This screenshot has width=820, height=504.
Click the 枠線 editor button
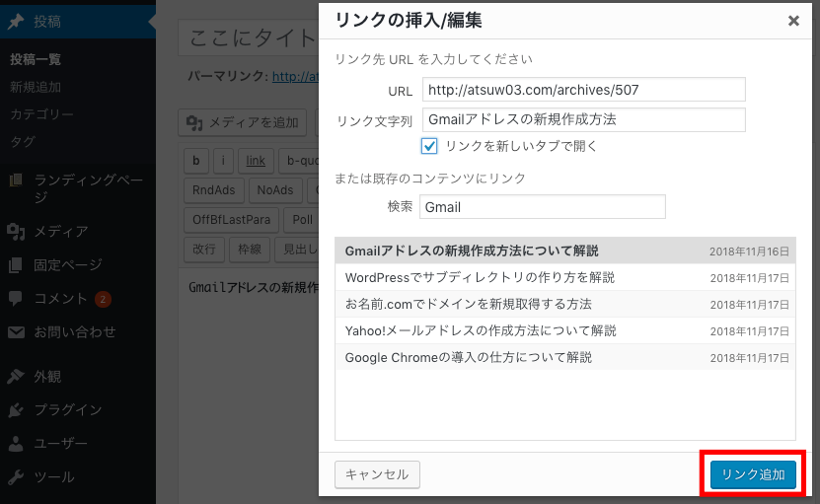pos(250,250)
